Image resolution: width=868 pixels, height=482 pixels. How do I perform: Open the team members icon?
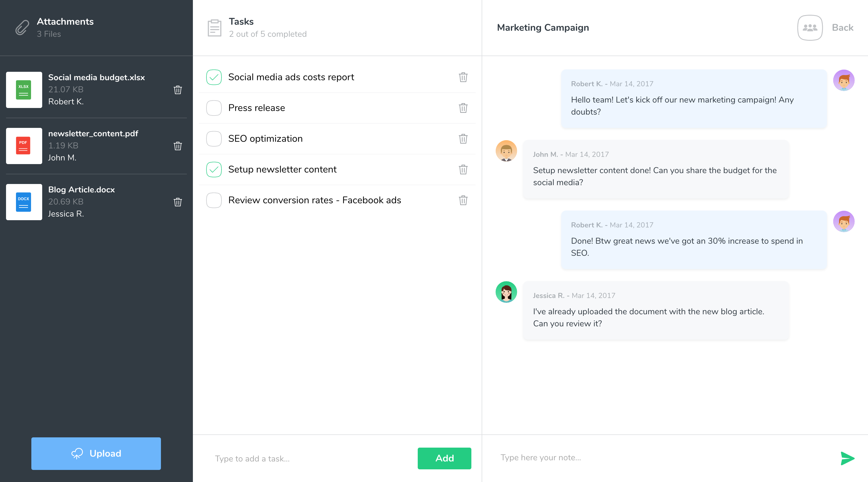pyautogui.click(x=810, y=28)
